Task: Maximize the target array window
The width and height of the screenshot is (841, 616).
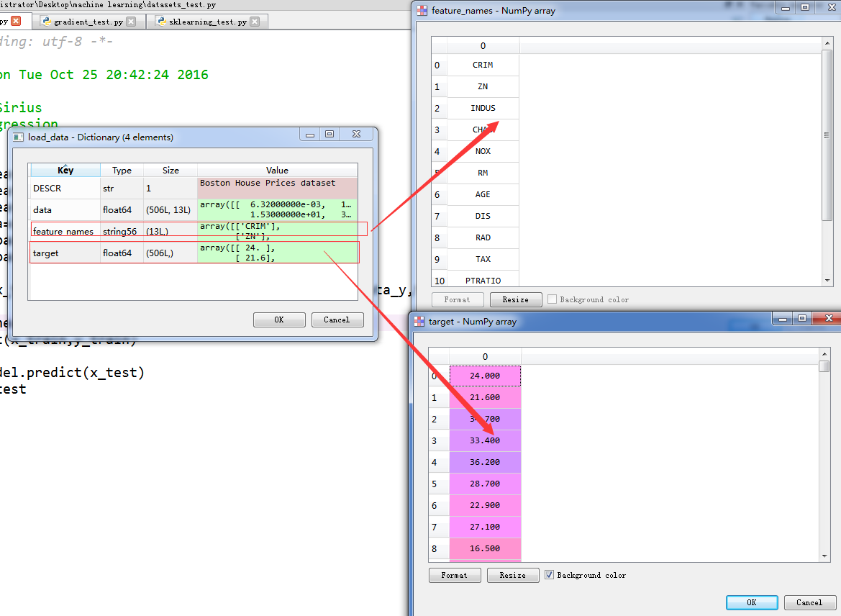Action: 802,318
